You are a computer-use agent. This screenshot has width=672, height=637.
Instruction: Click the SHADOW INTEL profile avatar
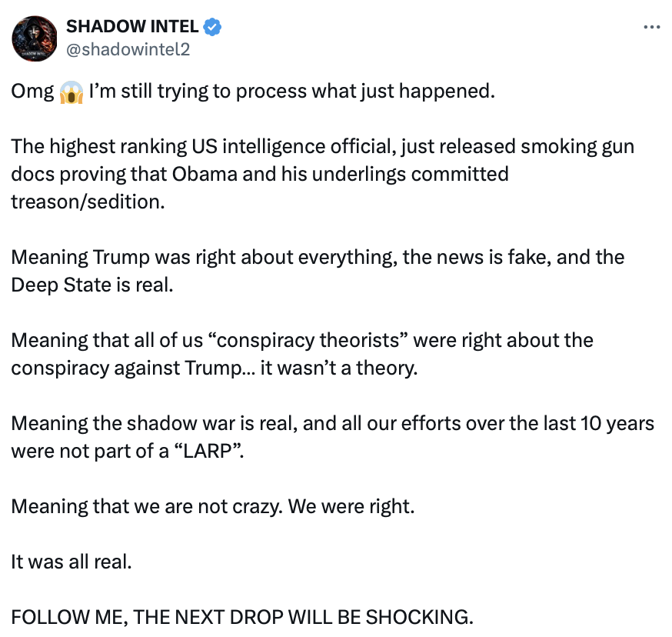tap(35, 38)
